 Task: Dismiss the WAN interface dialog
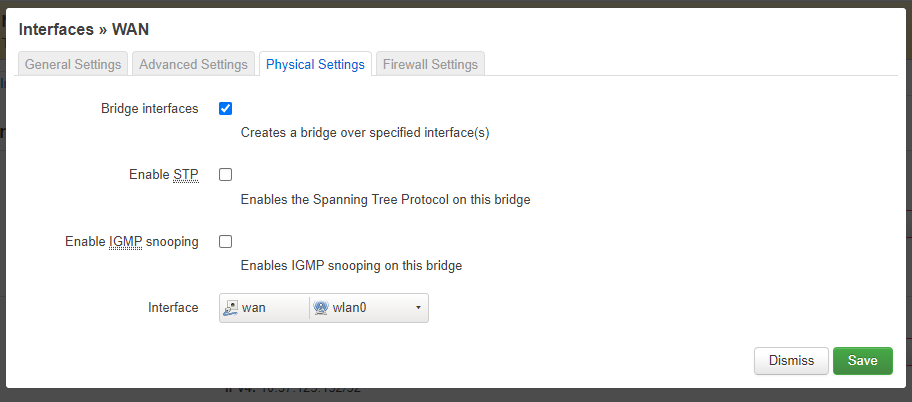click(791, 361)
